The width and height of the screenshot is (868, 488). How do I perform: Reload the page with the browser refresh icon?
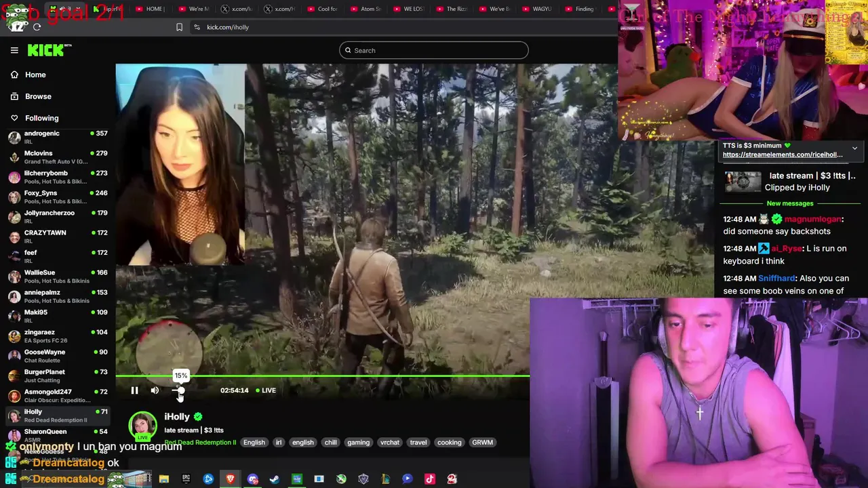pyautogui.click(x=37, y=27)
